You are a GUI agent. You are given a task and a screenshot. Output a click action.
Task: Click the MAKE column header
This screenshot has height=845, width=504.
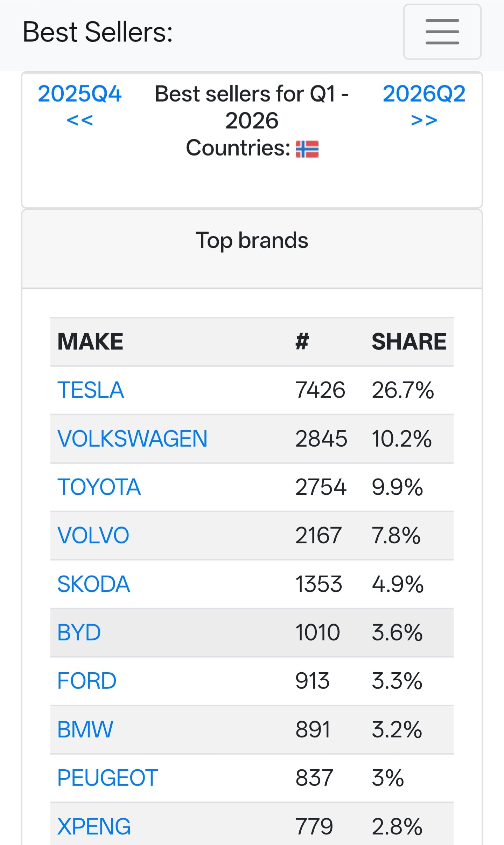(x=90, y=342)
